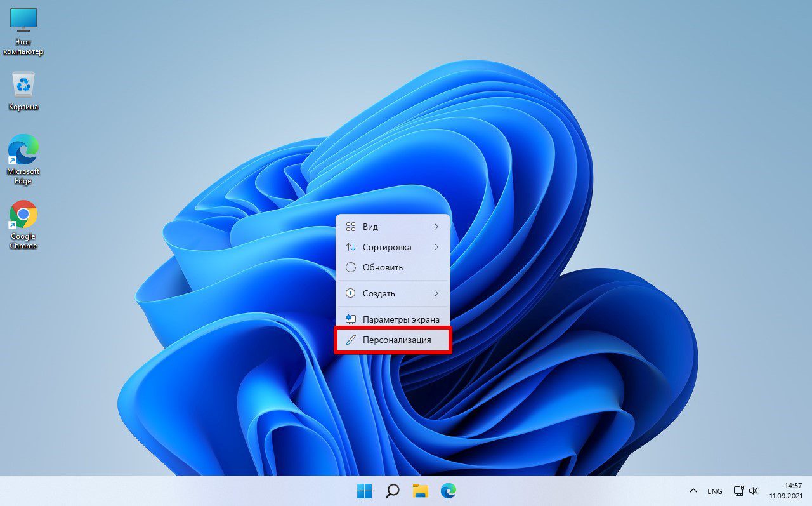
Task: Open the Windows Start button
Action: coord(364,491)
